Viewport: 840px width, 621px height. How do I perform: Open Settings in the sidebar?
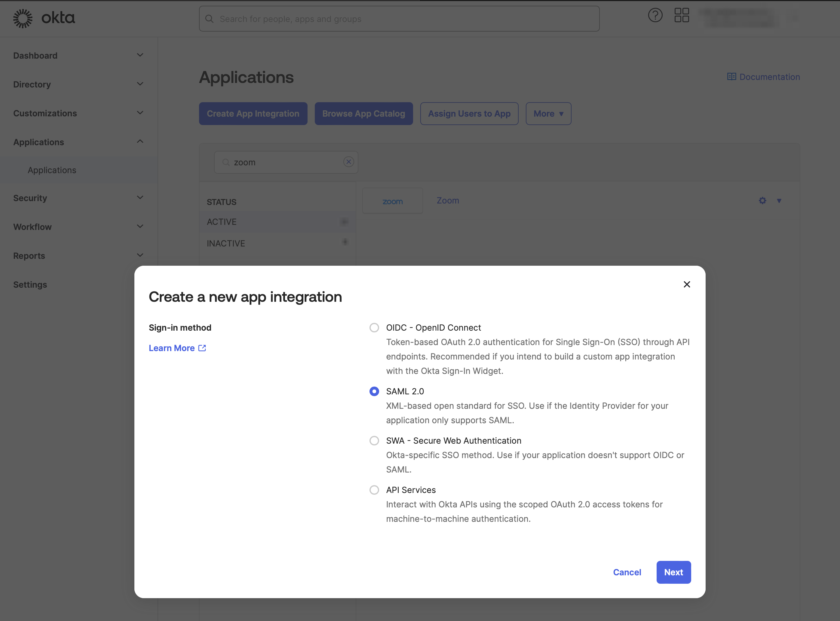click(30, 285)
